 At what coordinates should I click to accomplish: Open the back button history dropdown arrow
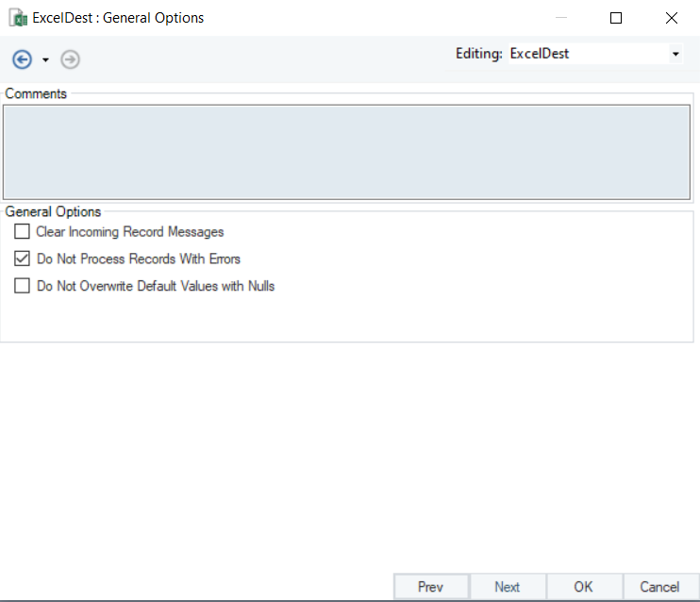tap(45, 60)
